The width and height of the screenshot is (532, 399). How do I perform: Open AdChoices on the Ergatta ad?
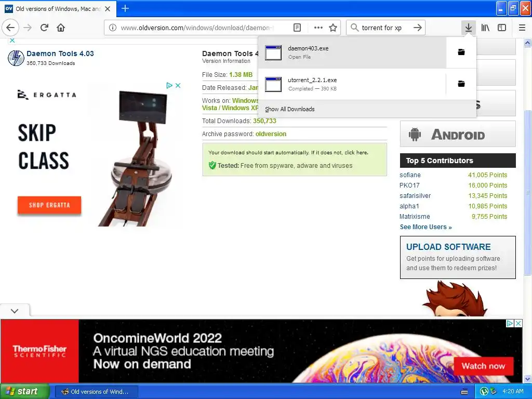[169, 86]
